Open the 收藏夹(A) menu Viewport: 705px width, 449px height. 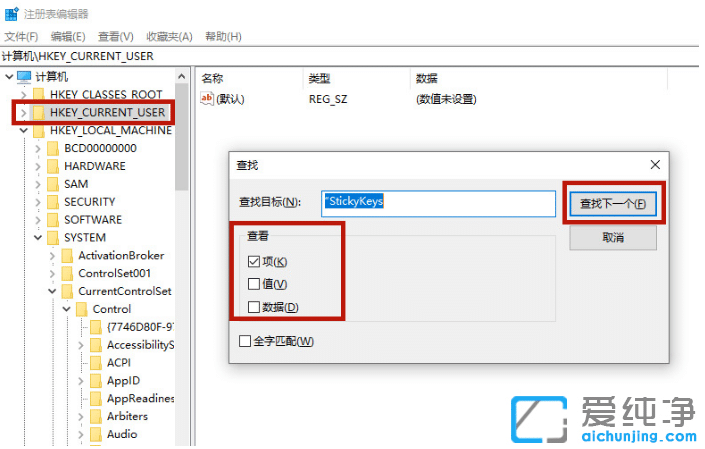169,37
